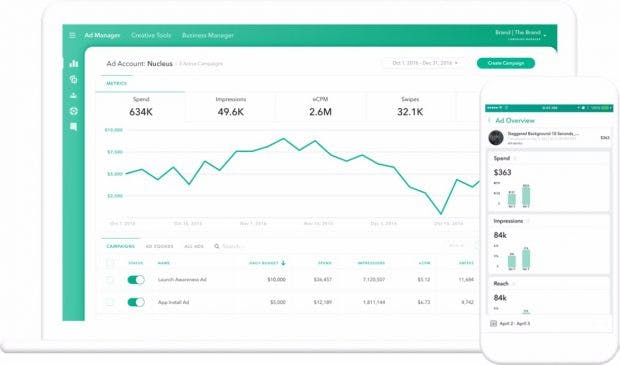Sort by the Status column header
The image size is (620, 365).
click(x=136, y=263)
